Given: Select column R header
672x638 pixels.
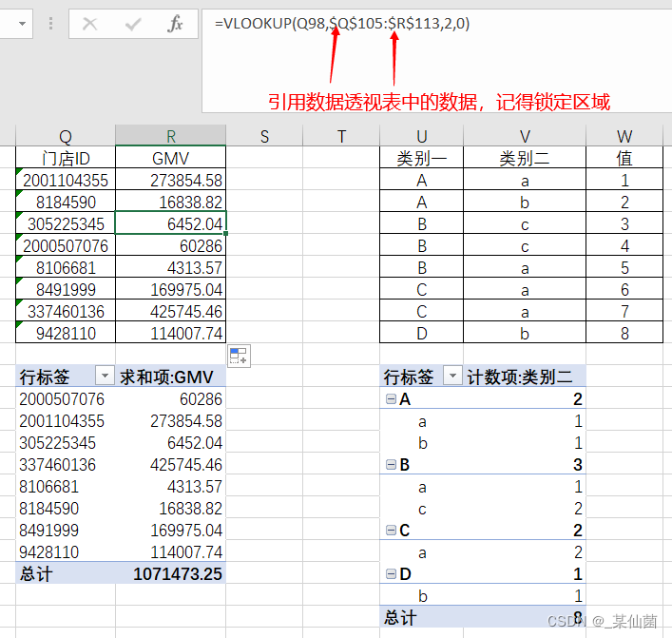Looking at the screenshot, I should pos(170,136).
